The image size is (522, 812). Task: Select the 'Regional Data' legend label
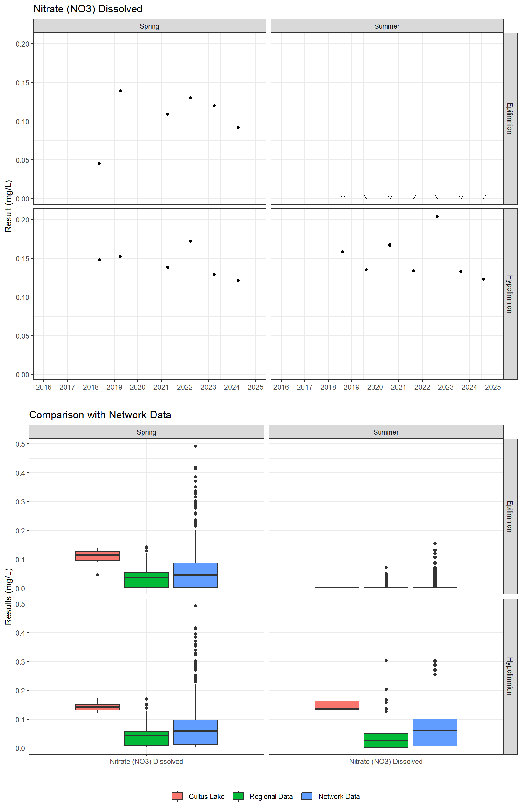[x=271, y=796]
